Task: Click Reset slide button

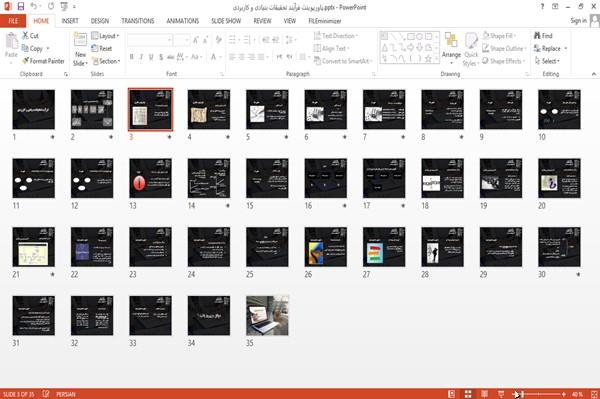Action: coord(102,48)
